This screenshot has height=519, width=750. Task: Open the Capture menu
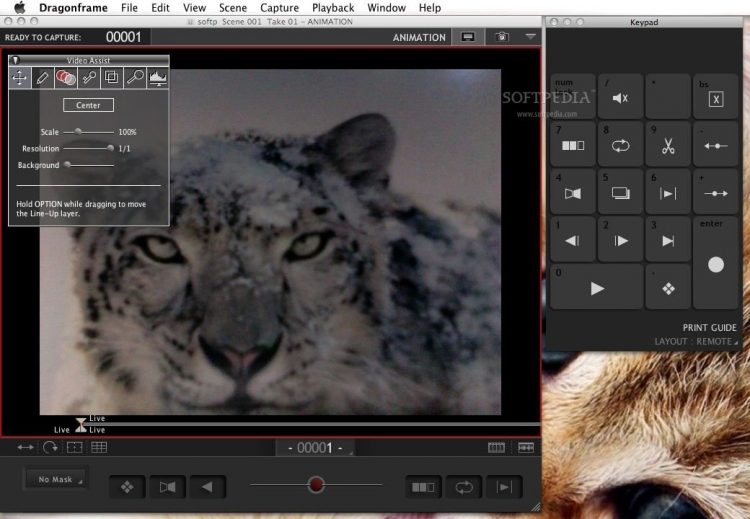(x=279, y=8)
